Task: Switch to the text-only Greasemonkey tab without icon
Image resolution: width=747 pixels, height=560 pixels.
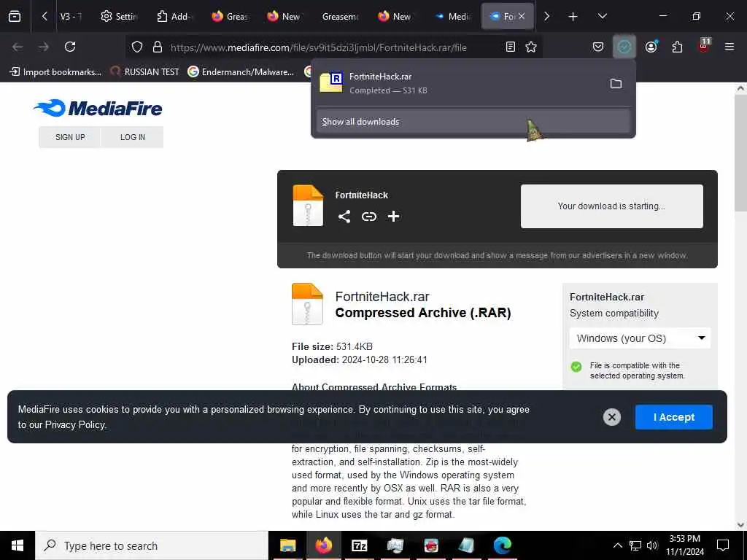Action: pos(340,17)
